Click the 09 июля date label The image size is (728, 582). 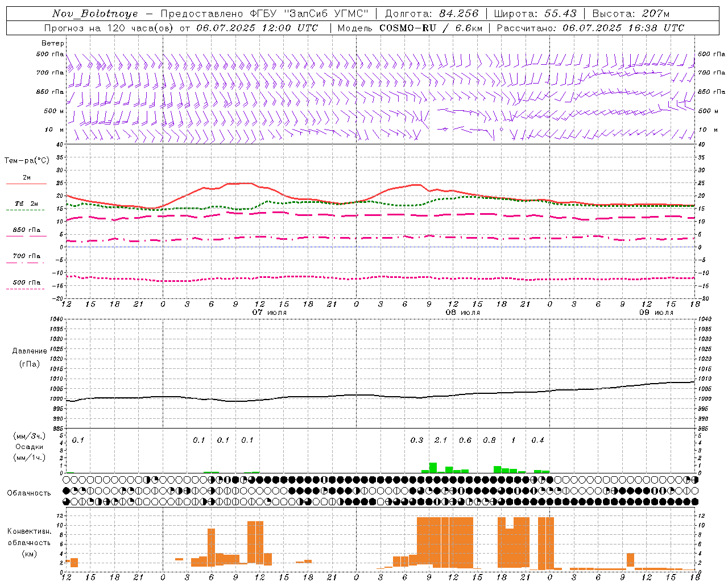coord(656,313)
